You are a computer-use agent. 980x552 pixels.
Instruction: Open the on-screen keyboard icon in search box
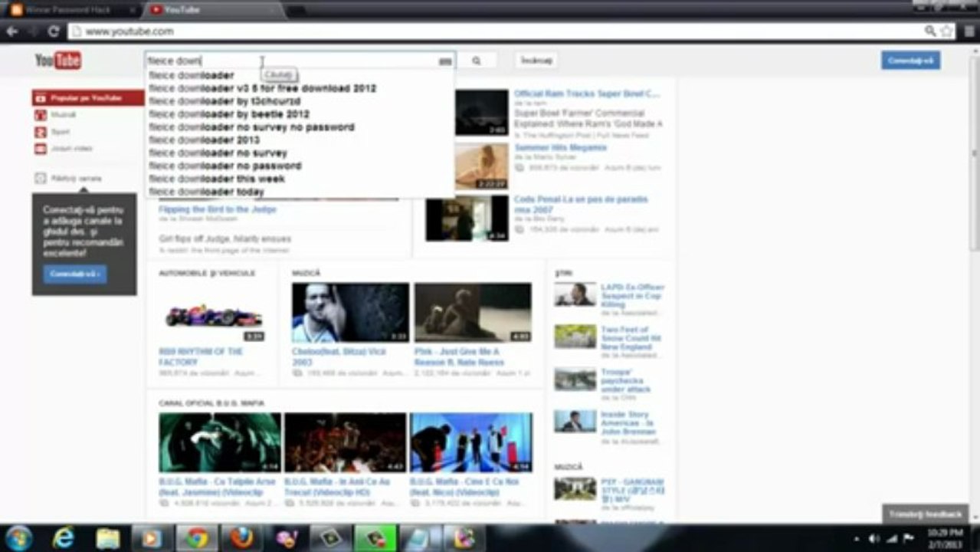click(x=445, y=61)
